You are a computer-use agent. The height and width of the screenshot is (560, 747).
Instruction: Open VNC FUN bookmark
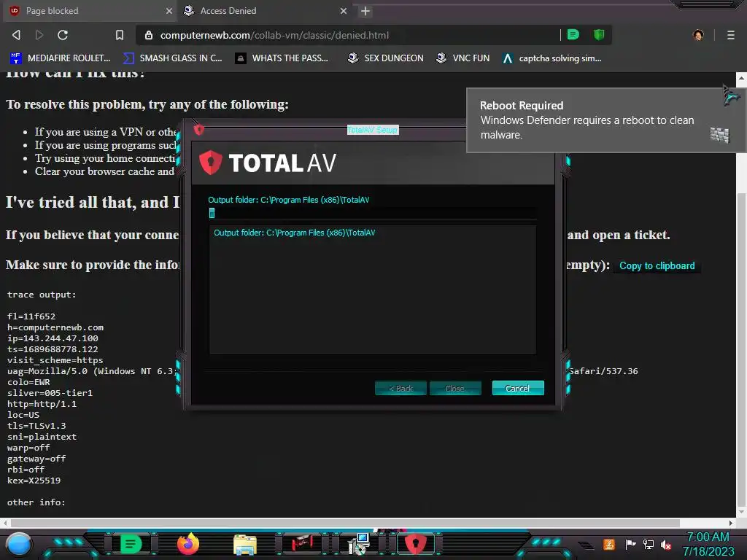click(463, 58)
